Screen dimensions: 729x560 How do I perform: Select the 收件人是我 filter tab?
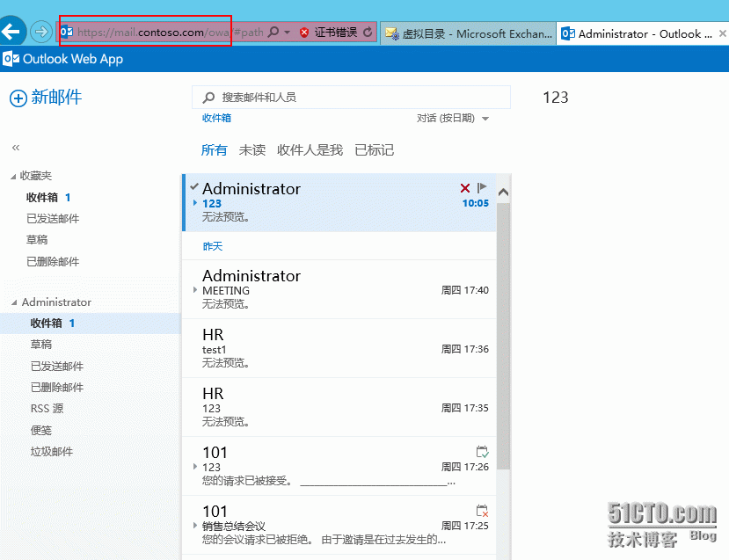310,150
